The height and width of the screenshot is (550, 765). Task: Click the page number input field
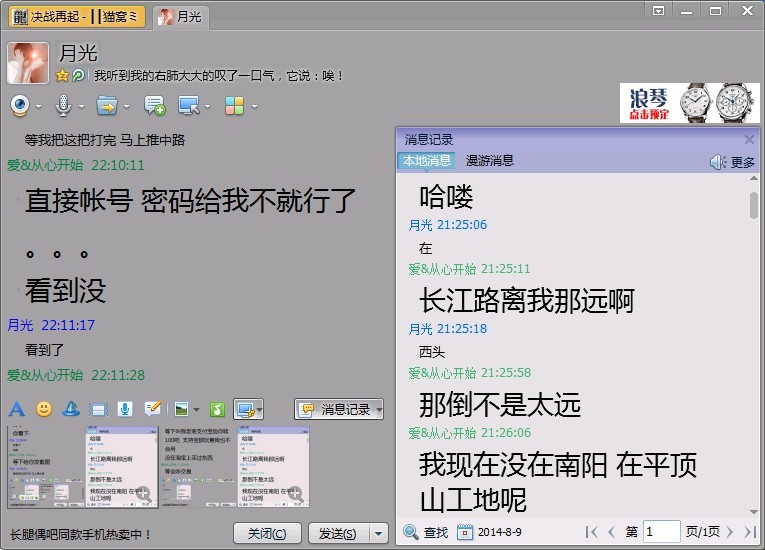coord(662,531)
